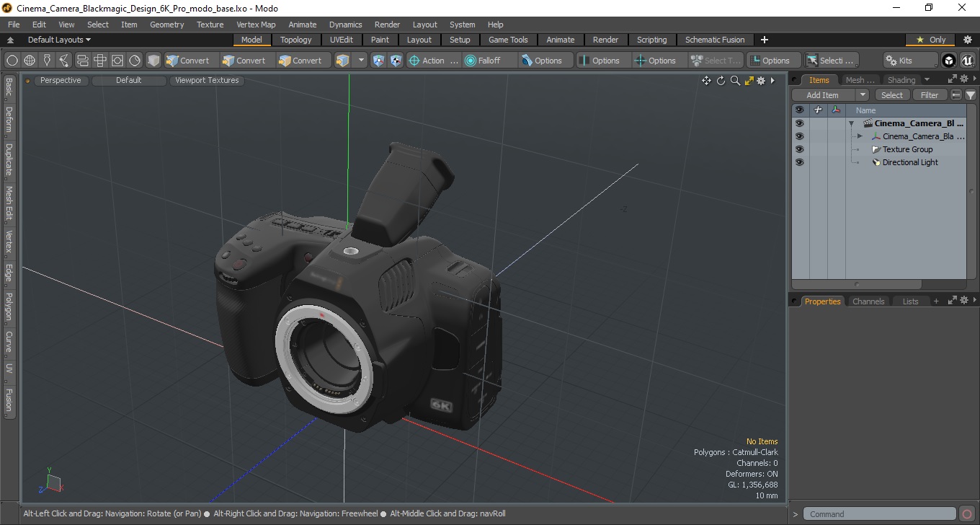
Task: Click the square-with-circle tool icon
Action: [x=117, y=61]
